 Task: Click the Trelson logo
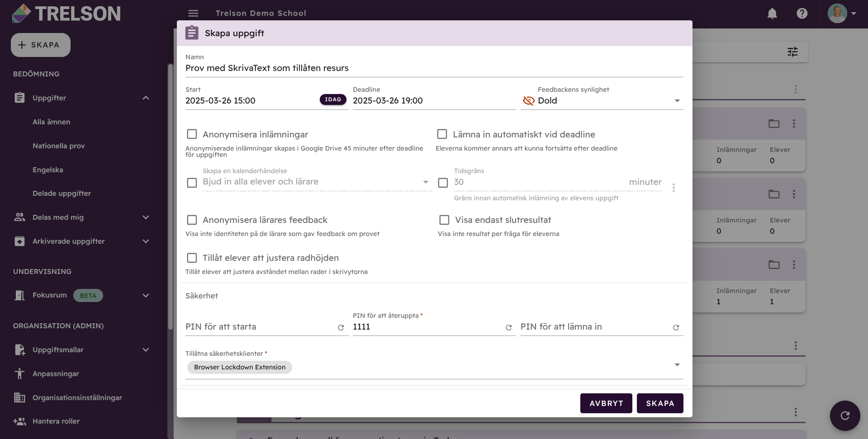point(66,14)
